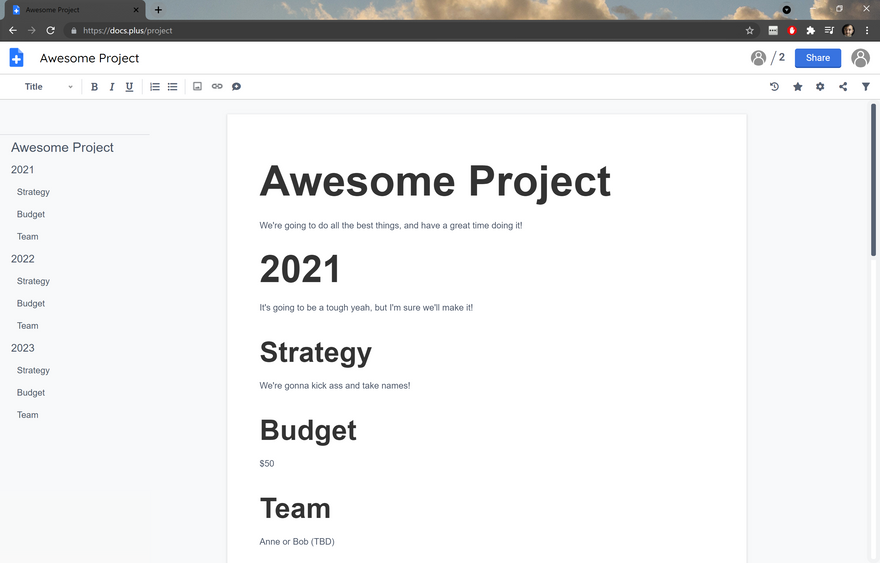Toggle italic formatting
880x563 pixels.
click(112, 87)
